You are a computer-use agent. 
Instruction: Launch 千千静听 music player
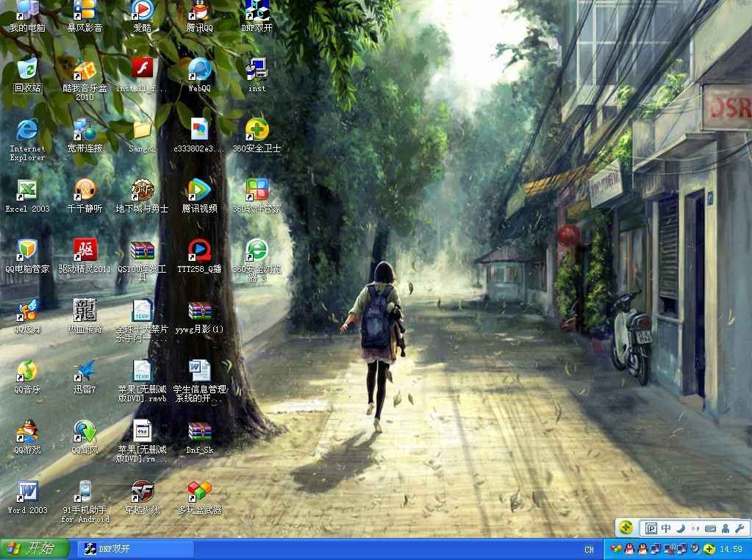coord(85,196)
